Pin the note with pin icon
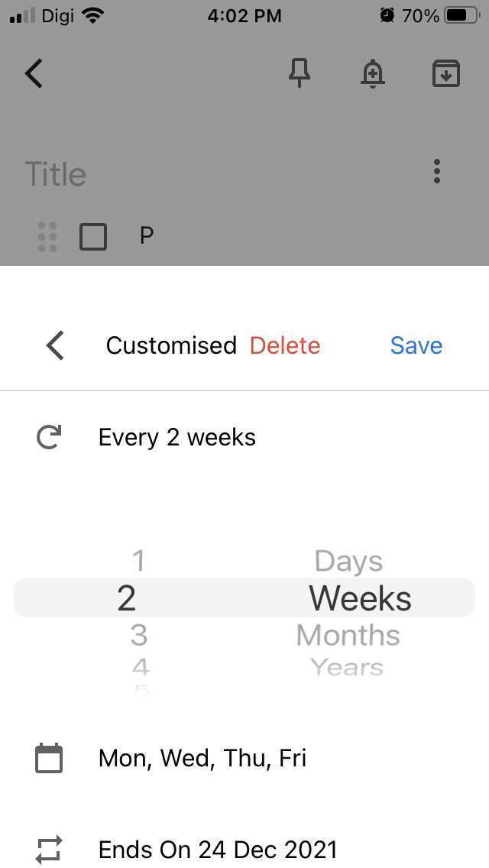Screen dimensions: 489x868 [x=299, y=73]
